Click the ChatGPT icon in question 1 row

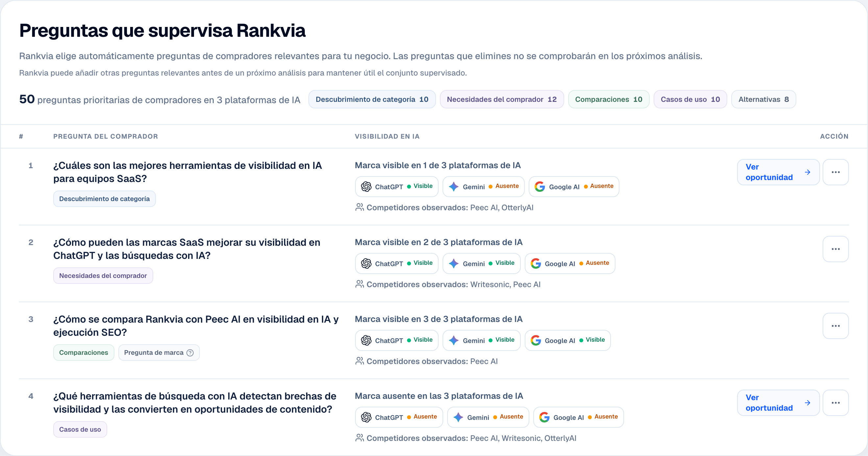[x=366, y=187]
